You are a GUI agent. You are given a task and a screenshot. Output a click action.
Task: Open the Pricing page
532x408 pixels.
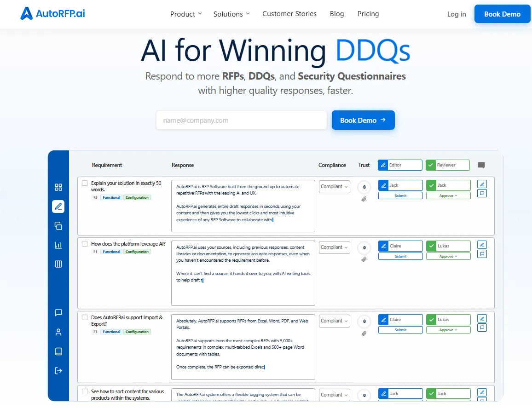pyautogui.click(x=368, y=13)
